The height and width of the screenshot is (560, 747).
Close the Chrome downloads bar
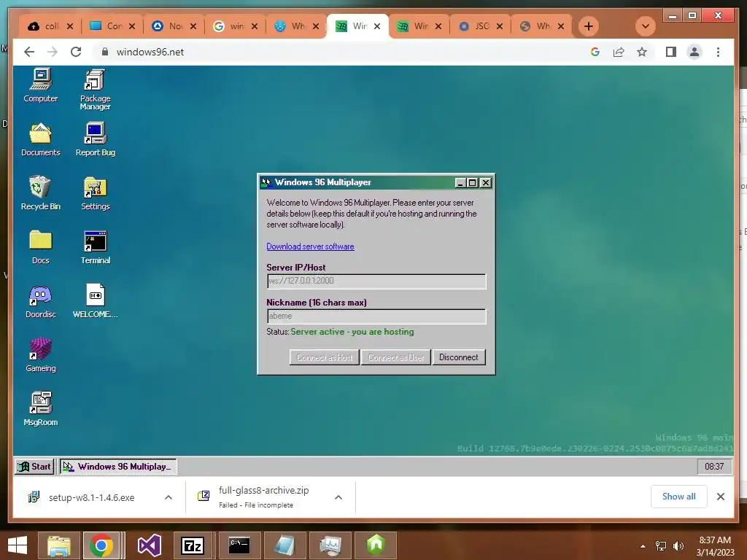click(x=721, y=497)
